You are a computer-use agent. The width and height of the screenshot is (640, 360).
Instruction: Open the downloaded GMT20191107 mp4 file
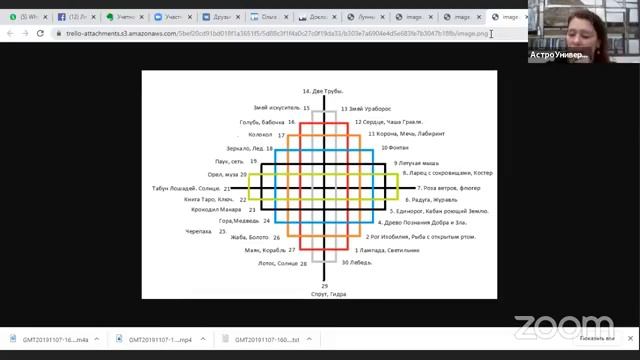[160, 340]
